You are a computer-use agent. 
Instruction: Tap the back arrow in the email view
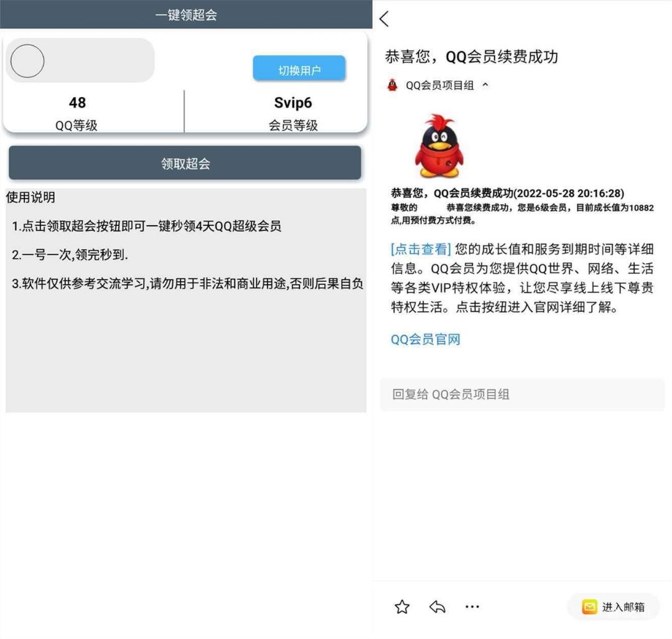(385, 19)
